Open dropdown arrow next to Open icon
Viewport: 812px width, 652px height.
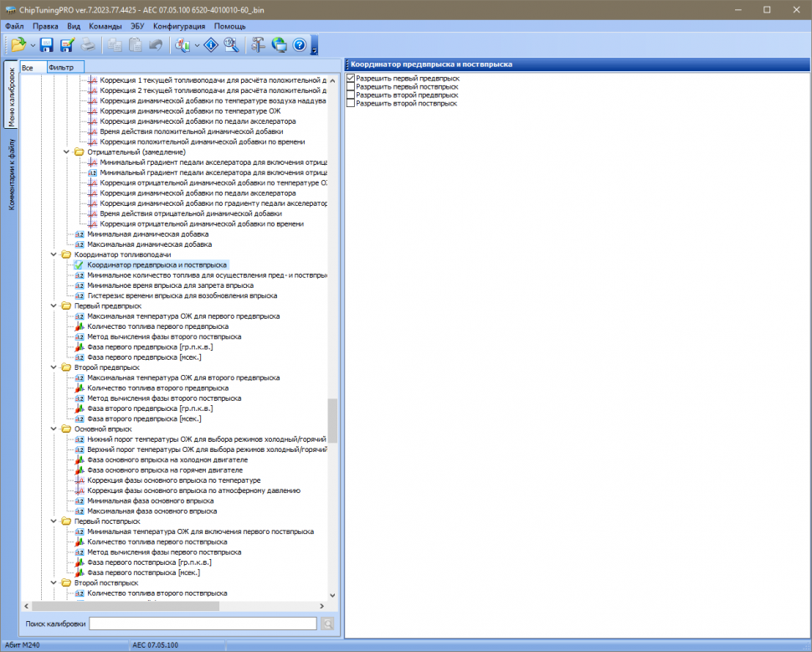(33, 45)
